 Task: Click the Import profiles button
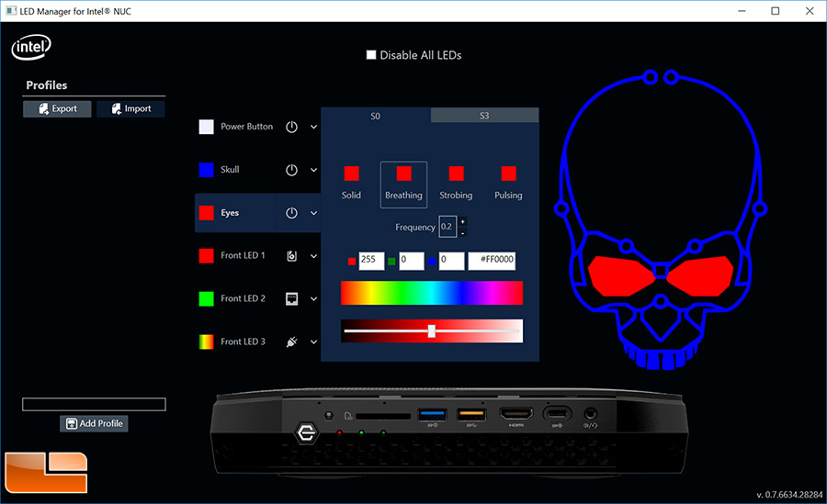coord(130,108)
